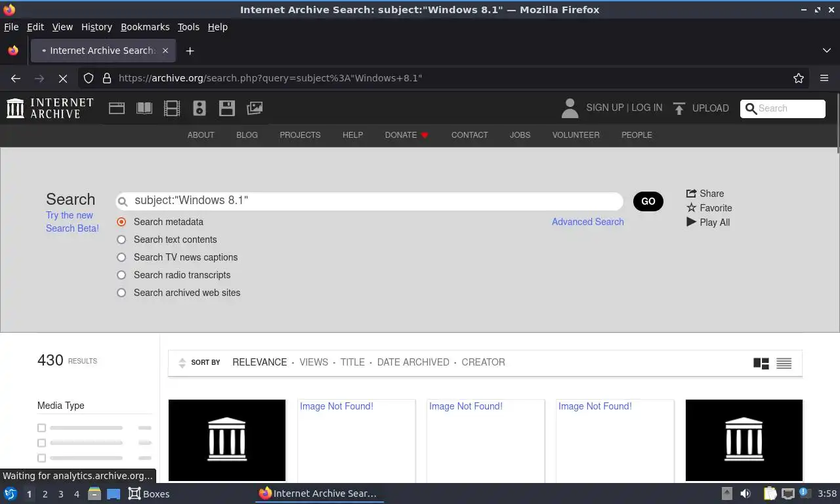
Task: Toggle sort direction arrows
Action: pos(182,363)
